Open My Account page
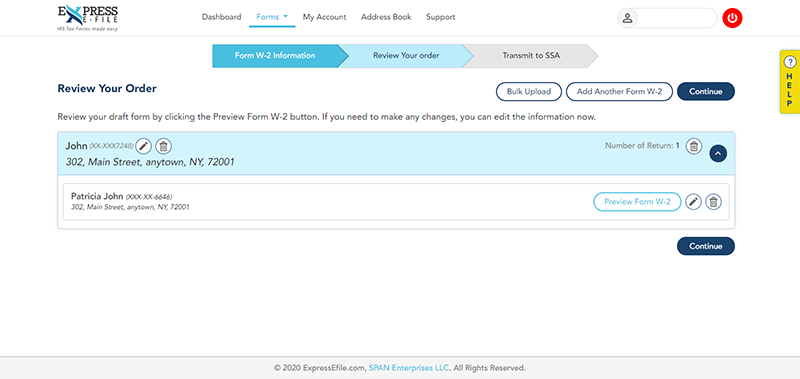Viewport: 800px width, 379px height. pyautogui.click(x=324, y=17)
